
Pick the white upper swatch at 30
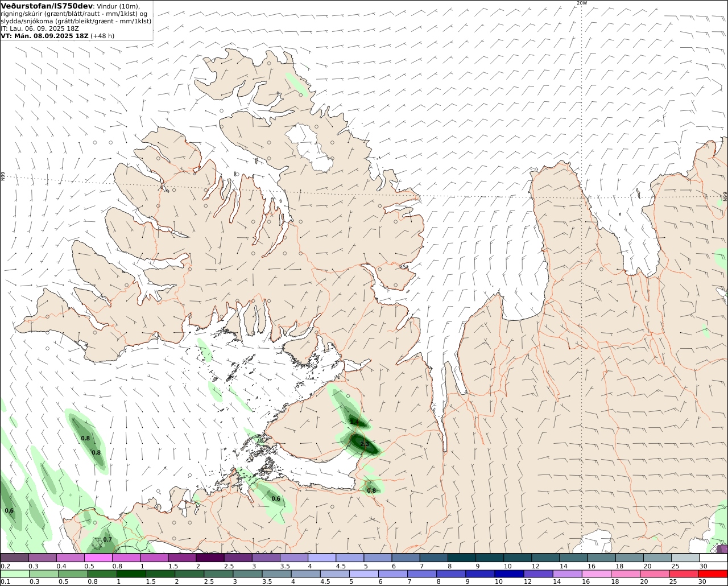click(x=713, y=558)
